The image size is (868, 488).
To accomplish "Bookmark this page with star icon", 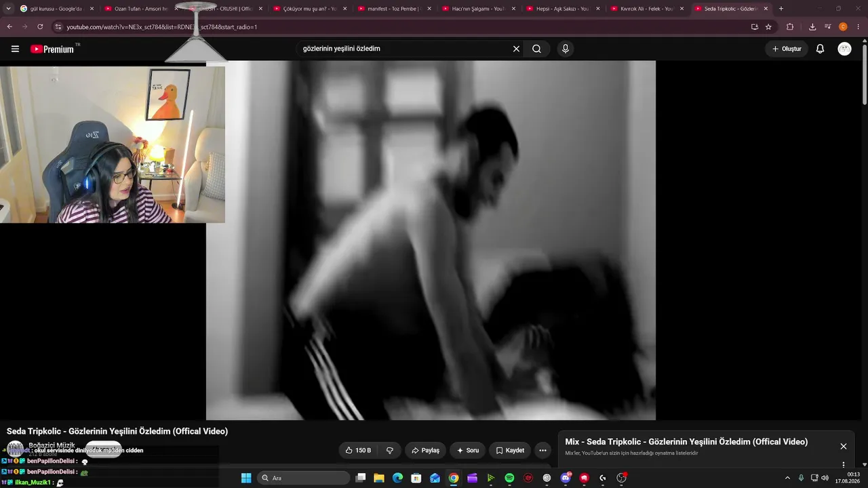I will (768, 27).
